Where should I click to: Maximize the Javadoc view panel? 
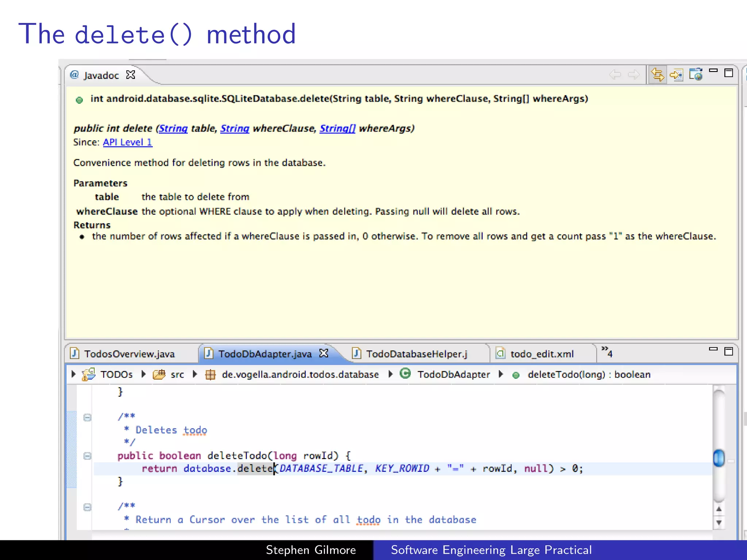(x=729, y=73)
